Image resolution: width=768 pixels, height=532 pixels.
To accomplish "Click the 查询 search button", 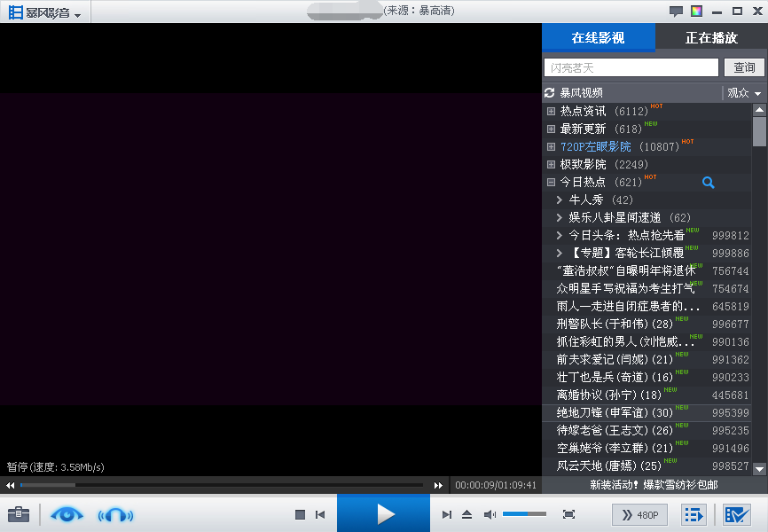I will [x=744, y=67].
